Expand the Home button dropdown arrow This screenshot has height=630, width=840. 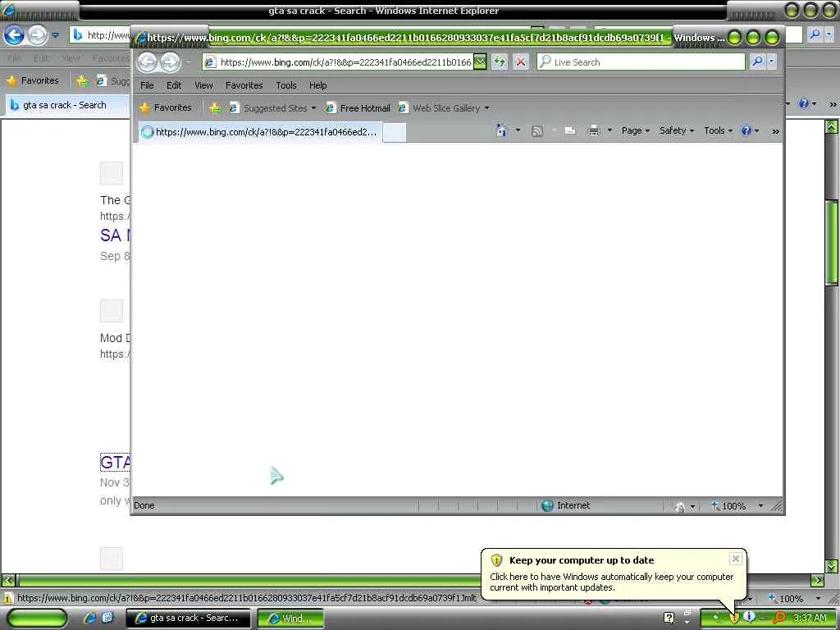click(518, 130)
